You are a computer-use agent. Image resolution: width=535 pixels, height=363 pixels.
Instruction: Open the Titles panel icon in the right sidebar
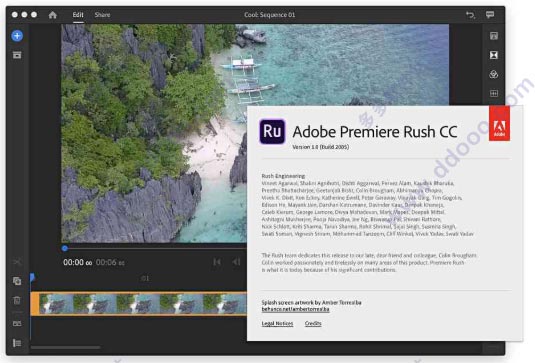point(494,36)
